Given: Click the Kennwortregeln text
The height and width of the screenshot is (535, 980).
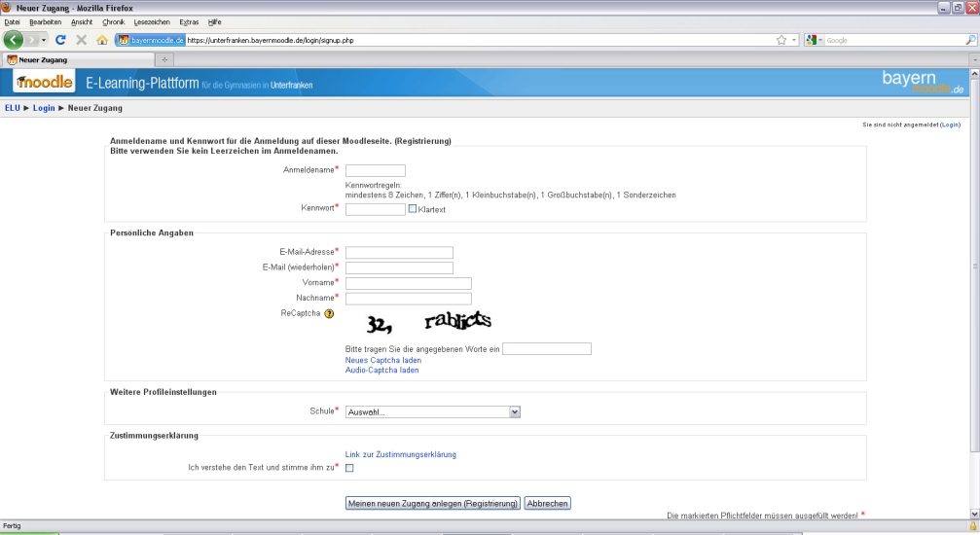Looking at the screenshot, I should click(373, 186).
